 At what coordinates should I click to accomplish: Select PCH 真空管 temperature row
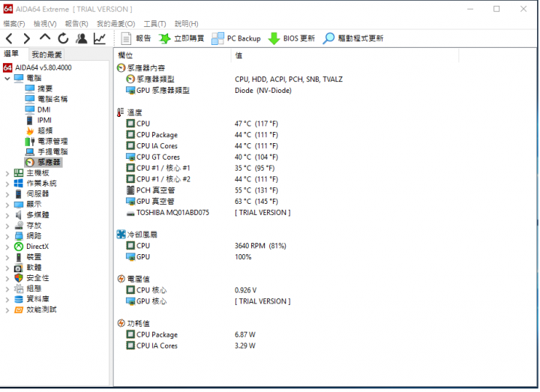coord(202,190)
